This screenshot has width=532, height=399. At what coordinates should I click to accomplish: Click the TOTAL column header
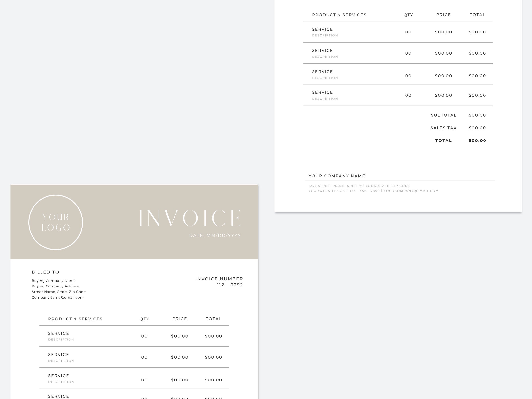213,319
